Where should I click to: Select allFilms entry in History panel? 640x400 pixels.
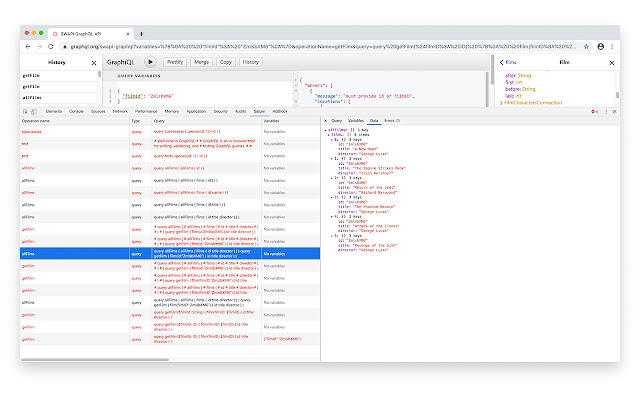point(58,98)
